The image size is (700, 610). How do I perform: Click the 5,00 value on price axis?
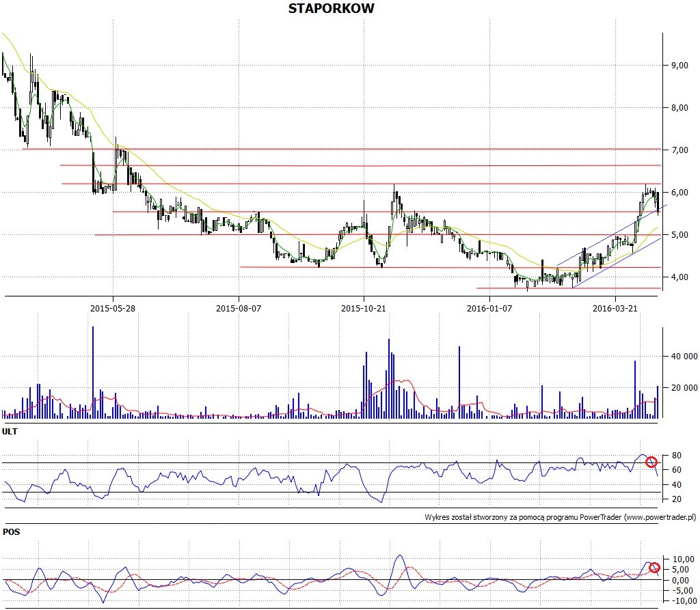tap(680, 235)
